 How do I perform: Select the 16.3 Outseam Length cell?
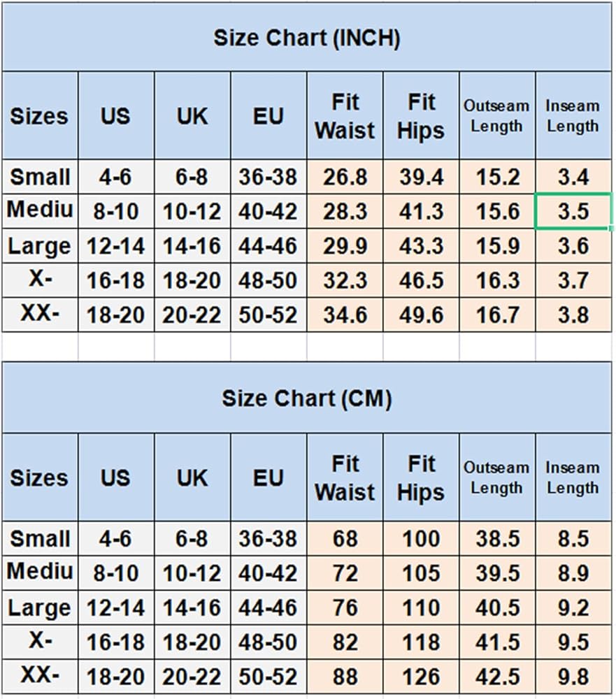tap(497, 280)
